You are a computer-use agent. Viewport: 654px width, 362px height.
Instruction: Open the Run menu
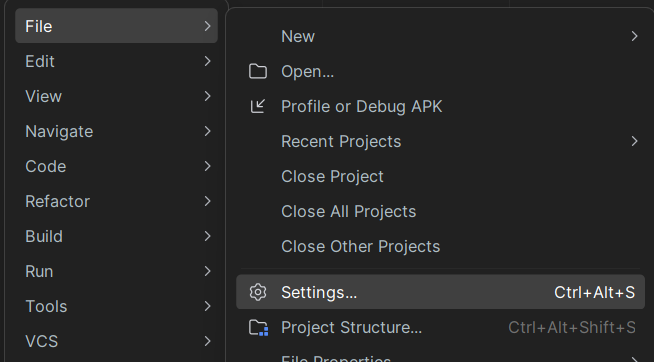click(x=116, y=272)
